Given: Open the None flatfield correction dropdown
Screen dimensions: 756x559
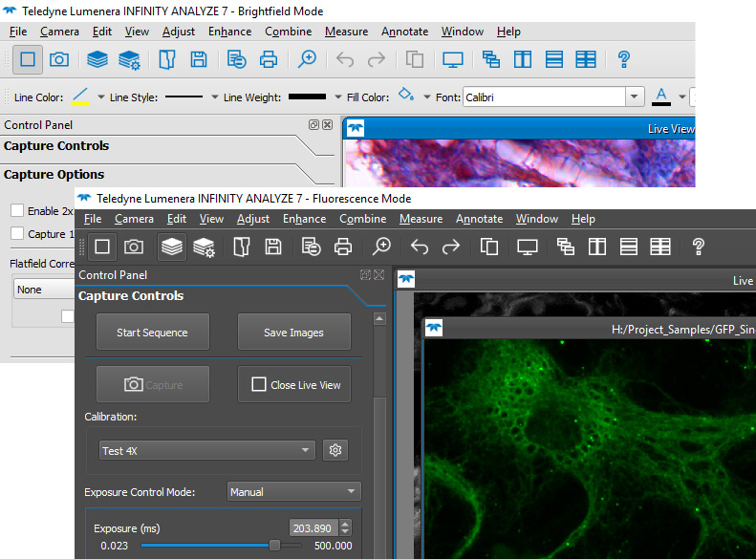Looking at the screenshot, I should [44, 290].
